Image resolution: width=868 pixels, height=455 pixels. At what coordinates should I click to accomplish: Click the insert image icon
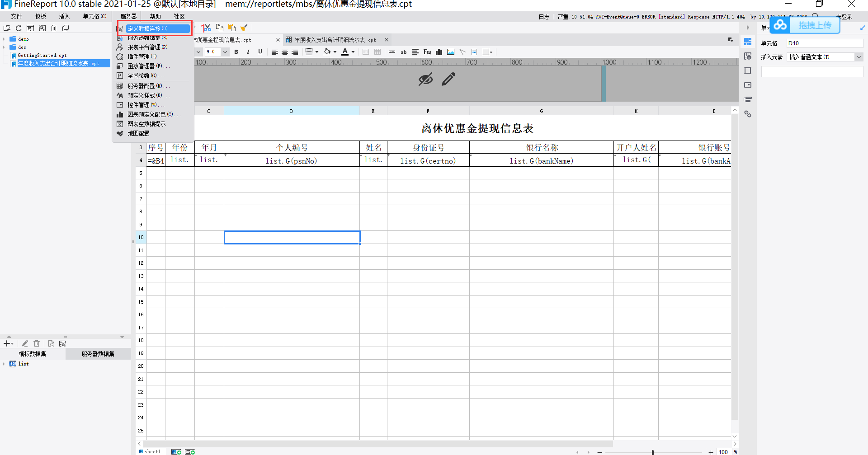point(451,52)
